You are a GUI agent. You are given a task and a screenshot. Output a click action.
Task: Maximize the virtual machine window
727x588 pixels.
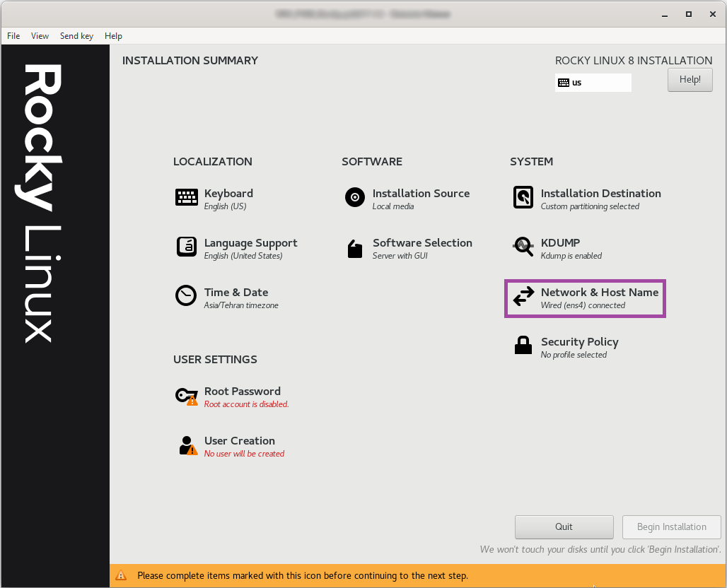point(689,14)
